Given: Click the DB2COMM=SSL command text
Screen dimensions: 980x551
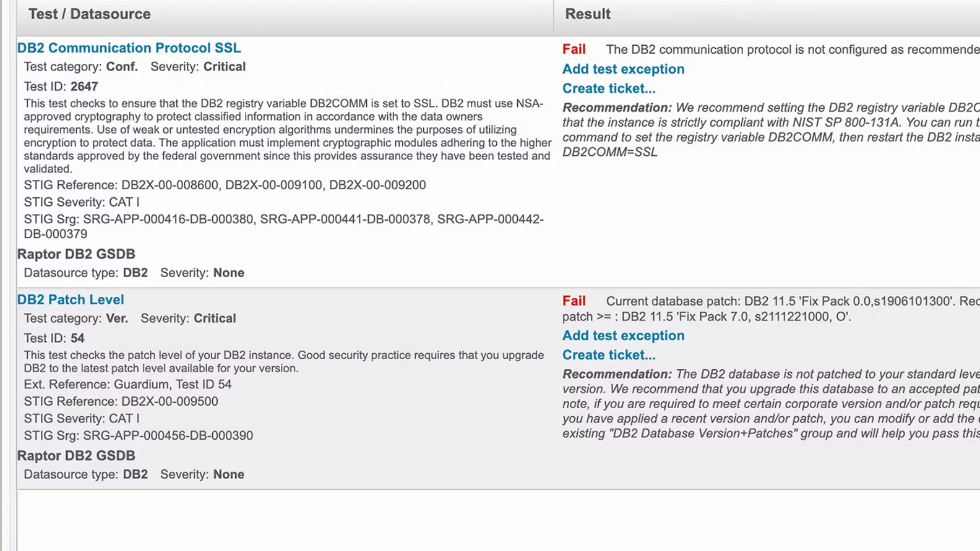Looking at the screenshot, I should [x=609, y=152].
